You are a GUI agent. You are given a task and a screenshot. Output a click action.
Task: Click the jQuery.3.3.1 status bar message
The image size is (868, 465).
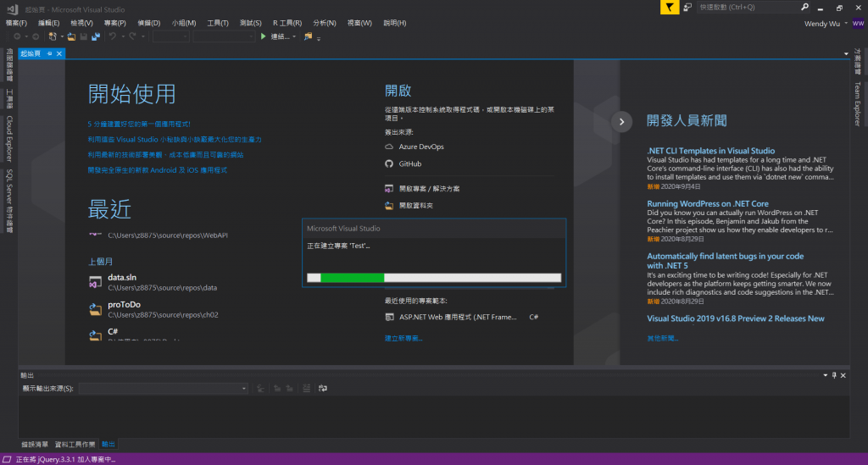(x=65, y=459)
